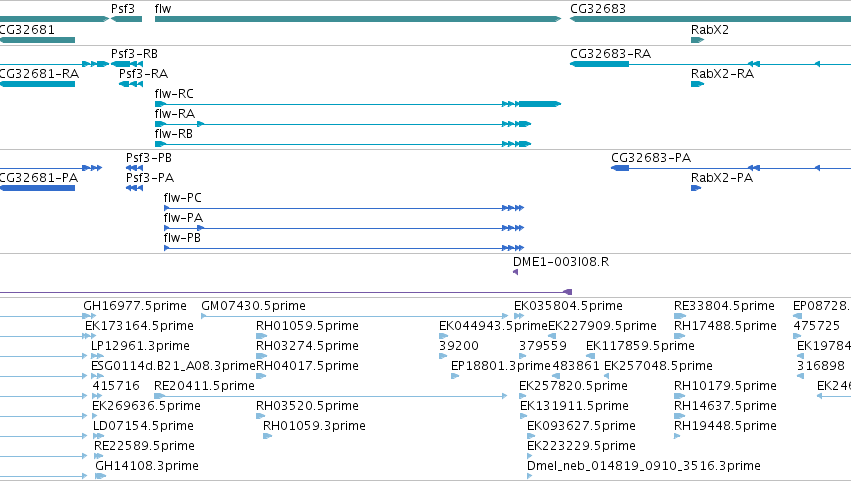The image size is (851, 481).
Task: Select RH01059.3prime EST label
Action: (x=314, y=427)
